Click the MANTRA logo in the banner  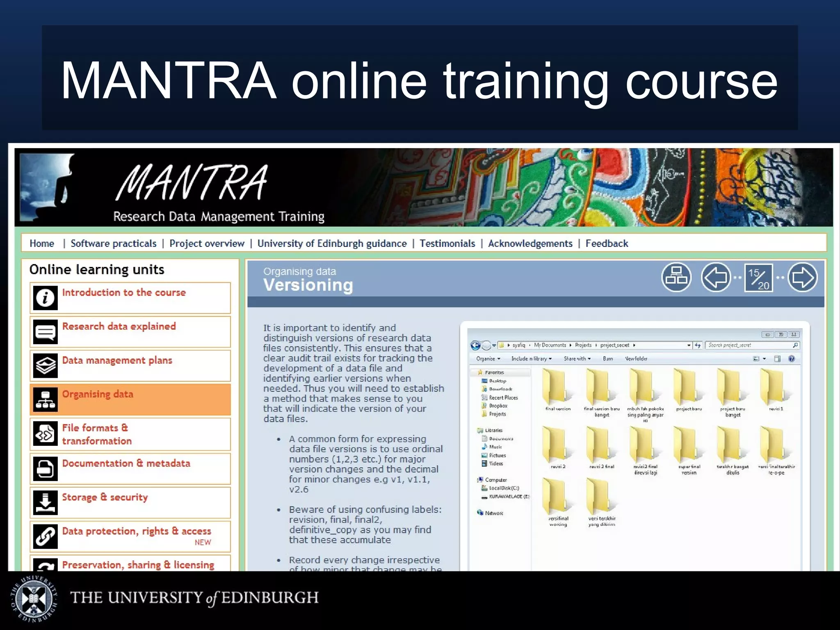[x=192, y=183]
